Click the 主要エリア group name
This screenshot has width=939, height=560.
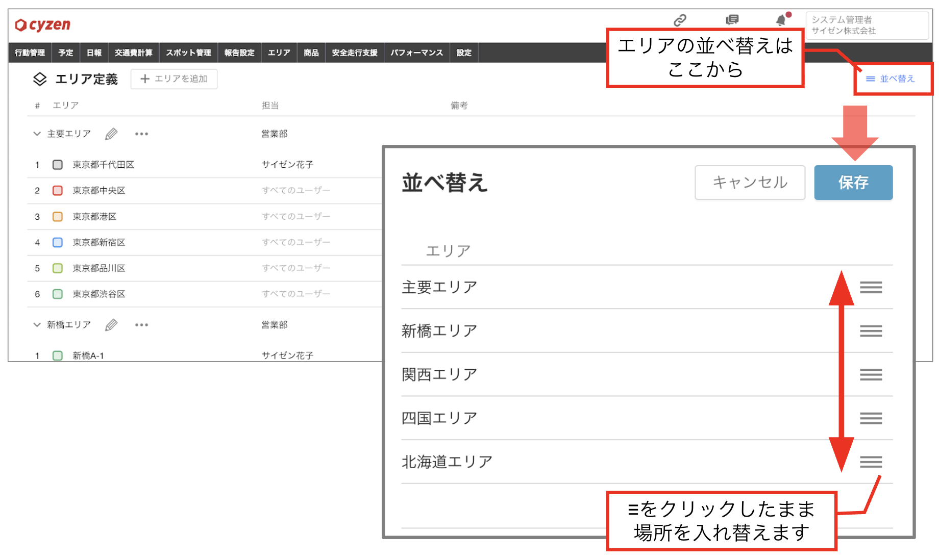pos(69,134)
